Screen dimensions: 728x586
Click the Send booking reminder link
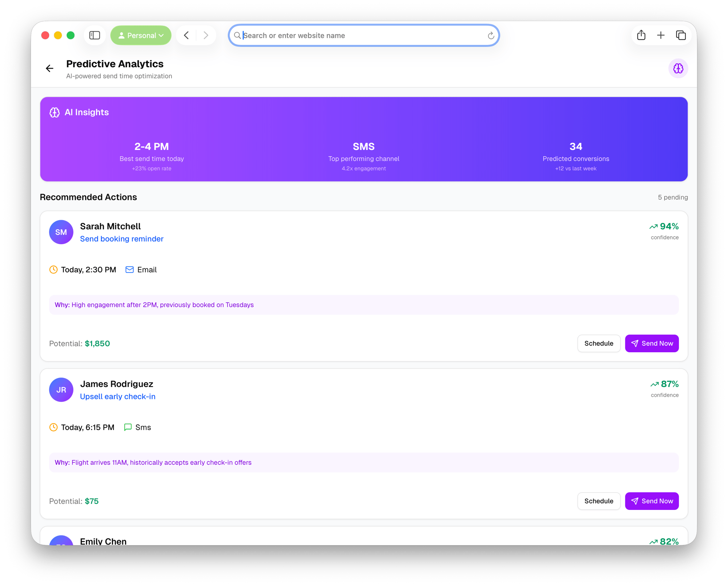click(122, 239)
